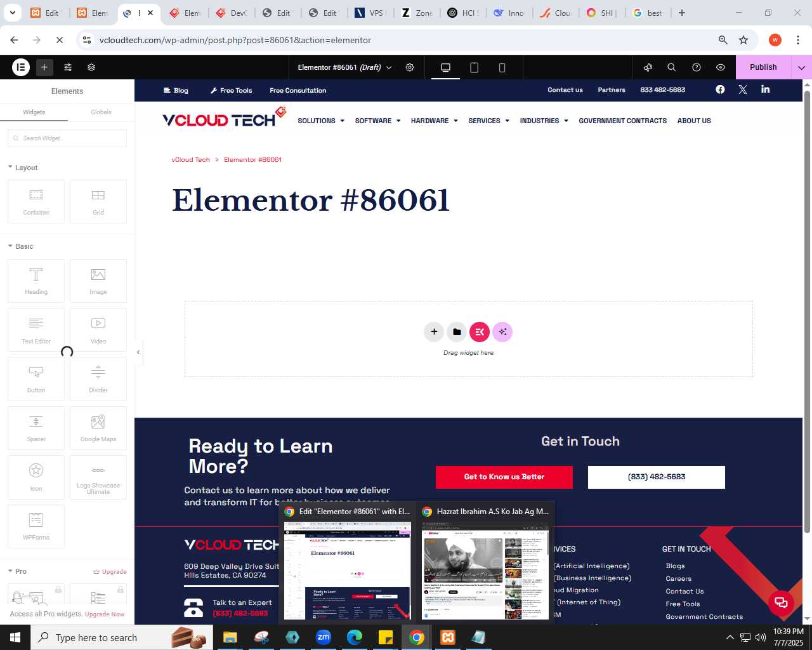Image resolution: width=812 pixels, height=650 pixels.
Task: Click the Upgrade Now link
Action: tap(105, 614)
